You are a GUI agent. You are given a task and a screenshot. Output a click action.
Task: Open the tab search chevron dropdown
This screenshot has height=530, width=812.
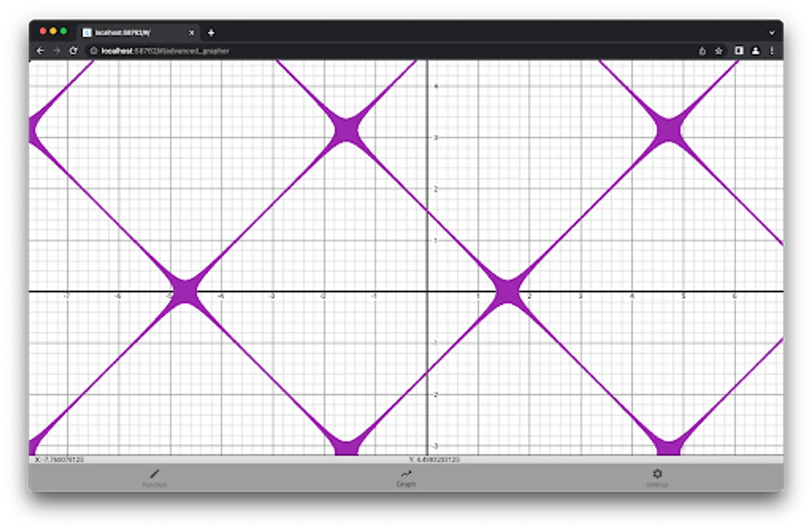coord(772,32)
